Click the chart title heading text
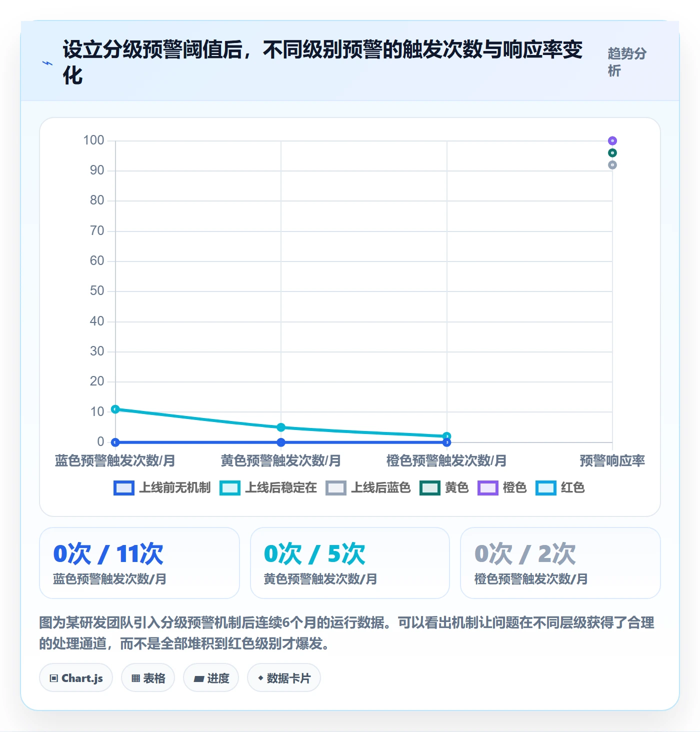The image size is (700, 732). click(x=322, y=62)
